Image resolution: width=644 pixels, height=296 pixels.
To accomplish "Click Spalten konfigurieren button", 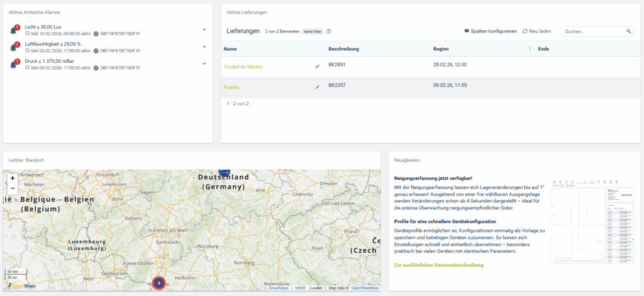I will click(491, 31).
